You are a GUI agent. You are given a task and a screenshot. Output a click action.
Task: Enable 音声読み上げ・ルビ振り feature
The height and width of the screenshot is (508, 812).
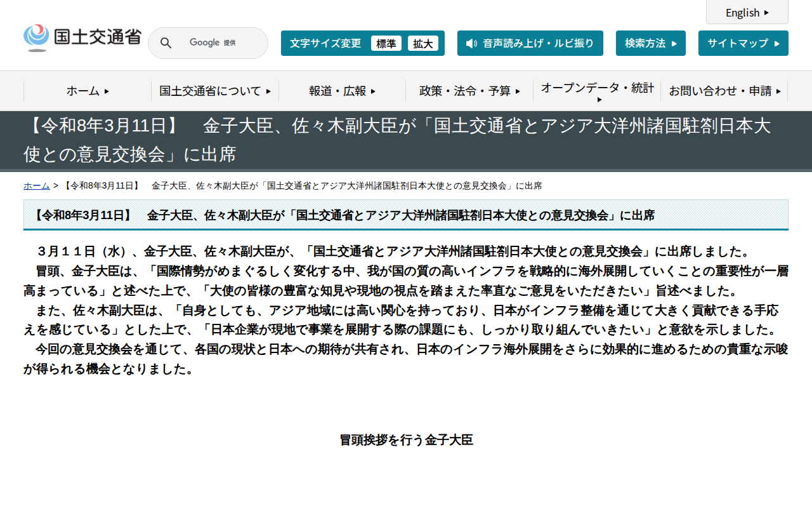(530, 43)
